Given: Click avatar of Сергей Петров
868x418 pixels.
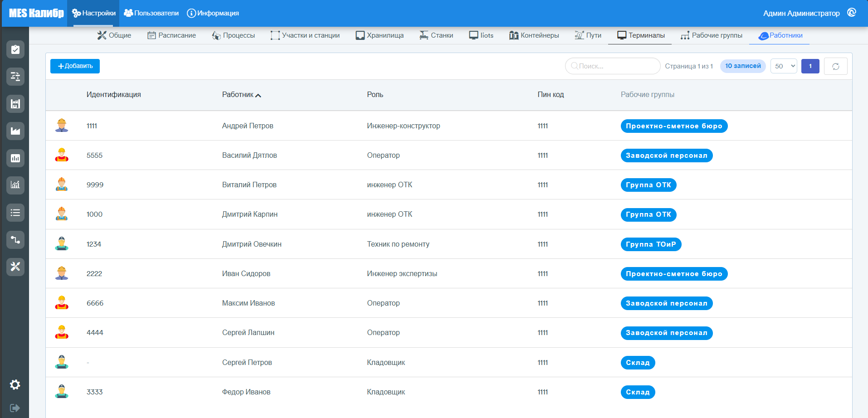Looking at the screenshot, I should [62, 362].
